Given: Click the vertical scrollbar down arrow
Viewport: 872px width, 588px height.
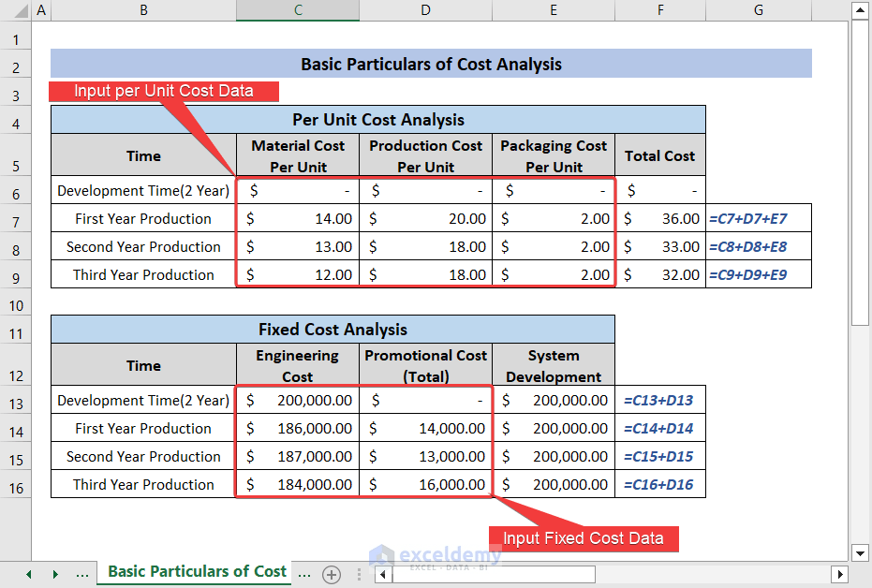Looking at the screenshot, I should point(861,553).
